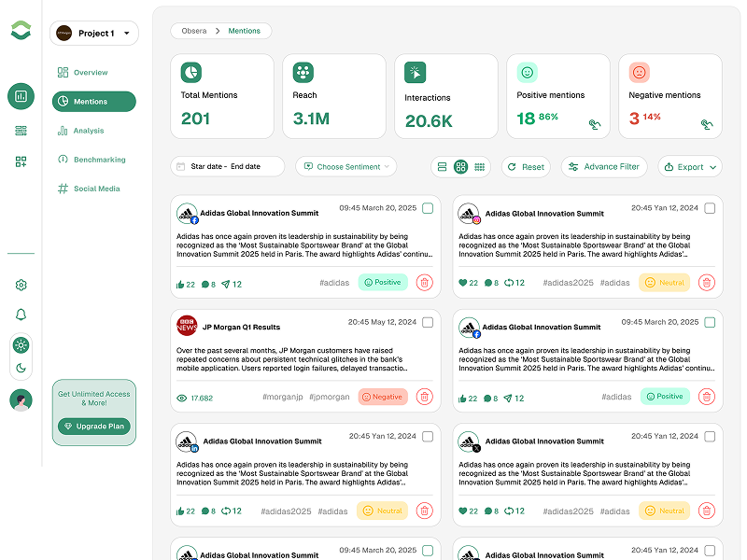Open the Project 1 selector dropdown
747x560 pixels.
[94, 34]
